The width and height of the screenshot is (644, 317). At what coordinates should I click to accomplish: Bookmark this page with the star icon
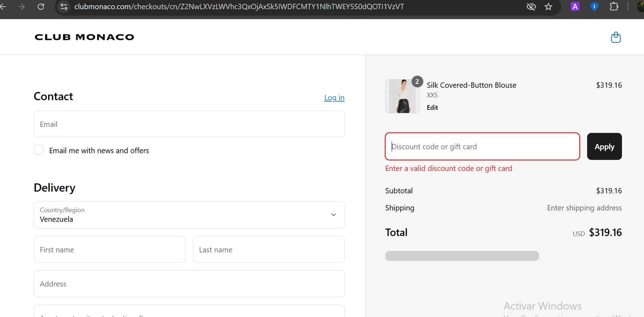coord(549,6)
